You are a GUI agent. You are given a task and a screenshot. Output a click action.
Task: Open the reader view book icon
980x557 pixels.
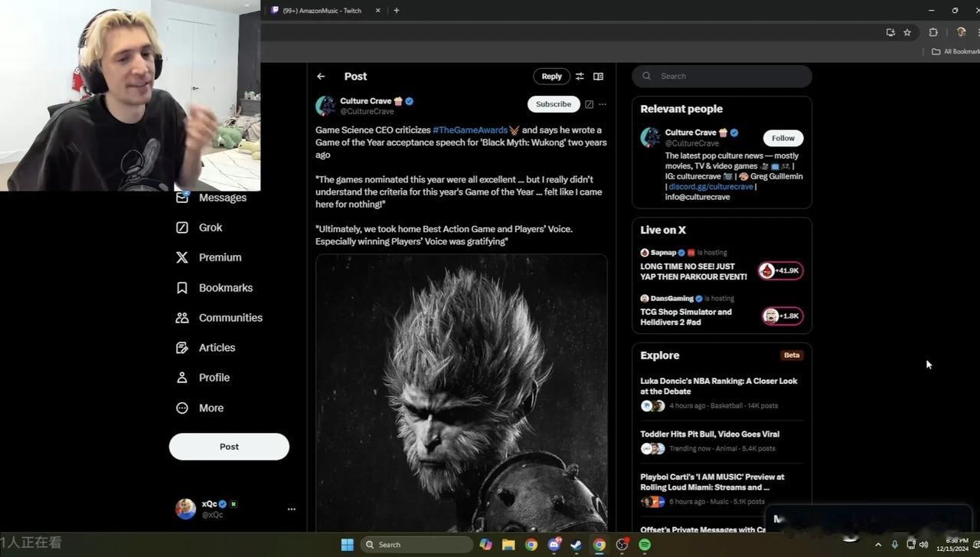click(x=598, y=77)
